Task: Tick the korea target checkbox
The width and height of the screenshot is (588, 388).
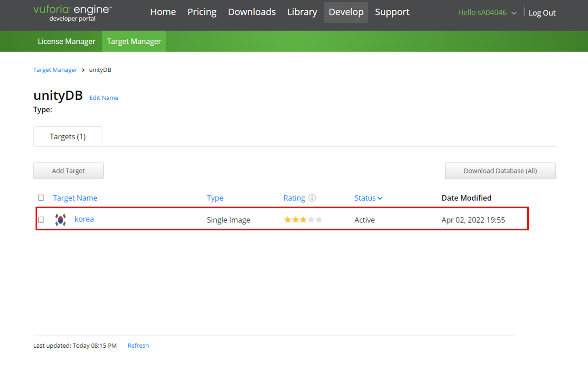Action: pos(41,220)
